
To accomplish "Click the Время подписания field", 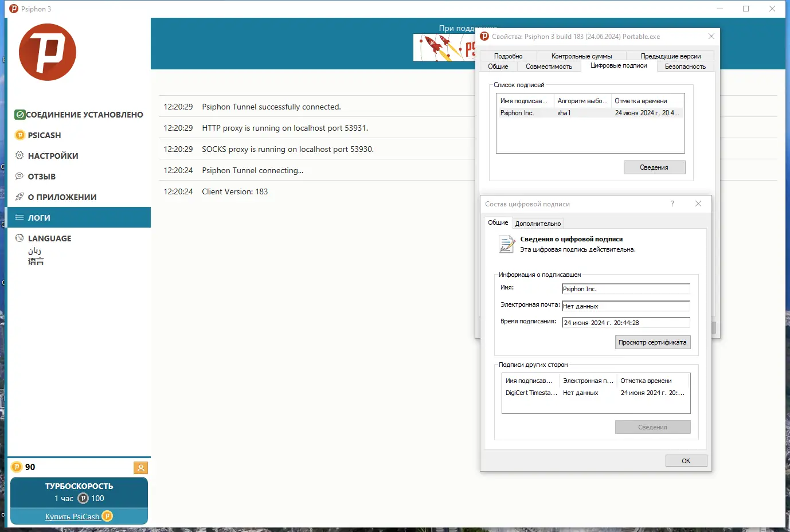I will pyautogui.click(x=625, y=323).
